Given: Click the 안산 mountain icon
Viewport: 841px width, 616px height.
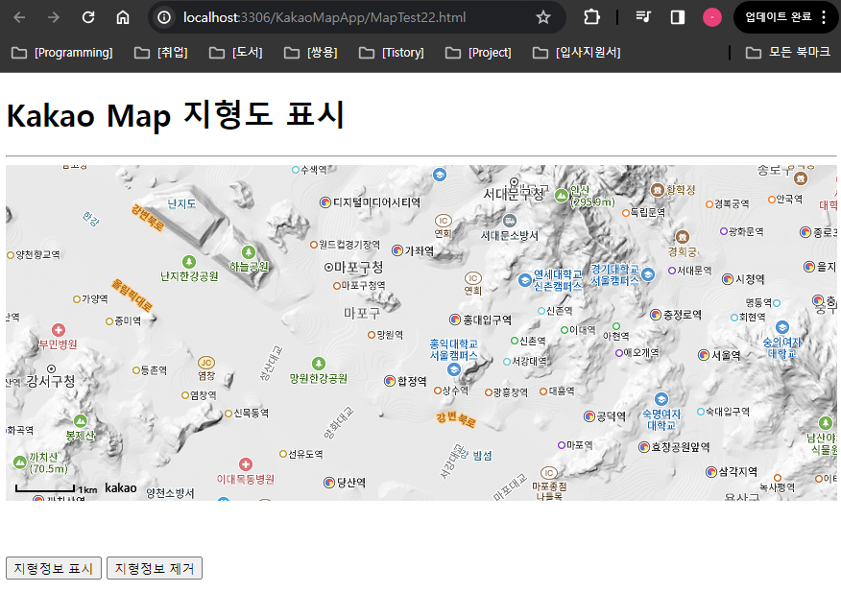Looking at the screenshot, I should point(562,196).
